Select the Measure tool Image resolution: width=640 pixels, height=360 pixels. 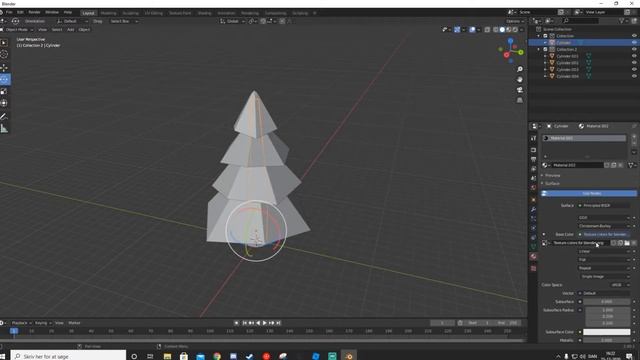pyautogui.click(x=4, y=129)
